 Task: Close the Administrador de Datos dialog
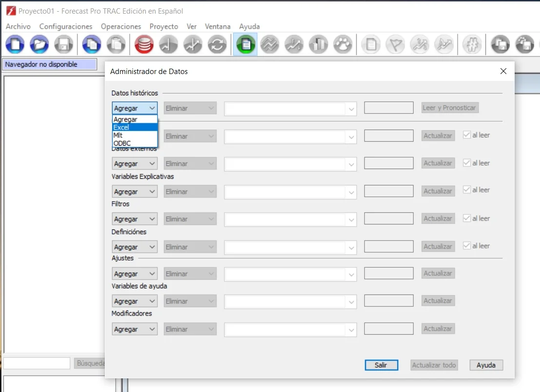pos(503,71)
